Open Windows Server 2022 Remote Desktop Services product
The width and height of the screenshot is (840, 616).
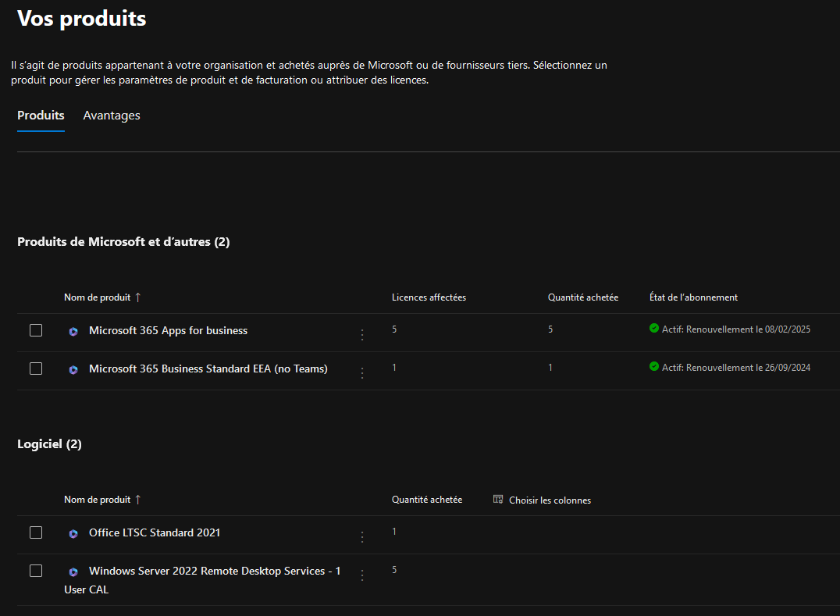coord(202,580)
